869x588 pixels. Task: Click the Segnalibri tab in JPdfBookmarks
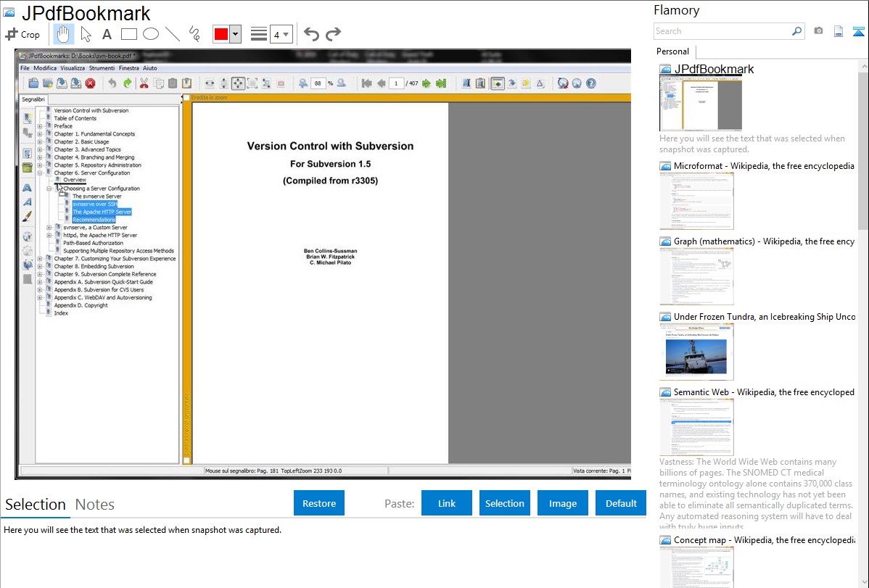33,99
